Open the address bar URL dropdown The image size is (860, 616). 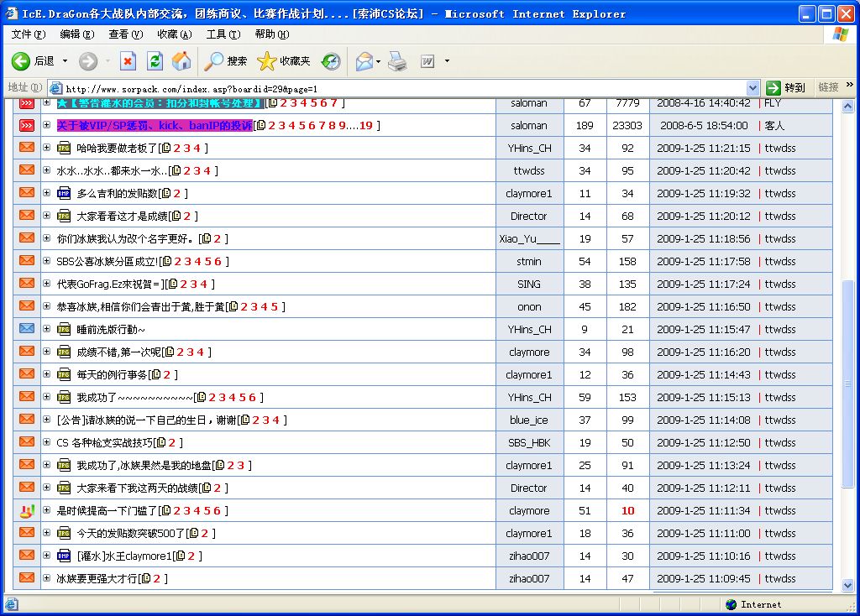pos(752,87)
